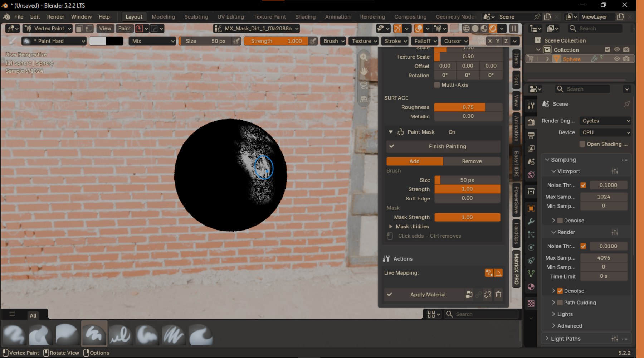
Task: Open the Render menu
Action: click(x=55, y=17)
